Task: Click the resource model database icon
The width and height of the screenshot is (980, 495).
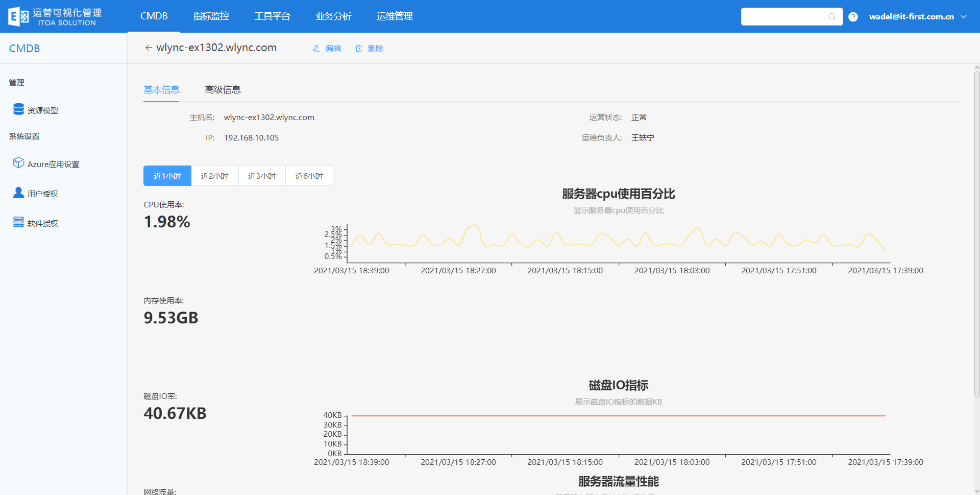Action: pos(19,109)
